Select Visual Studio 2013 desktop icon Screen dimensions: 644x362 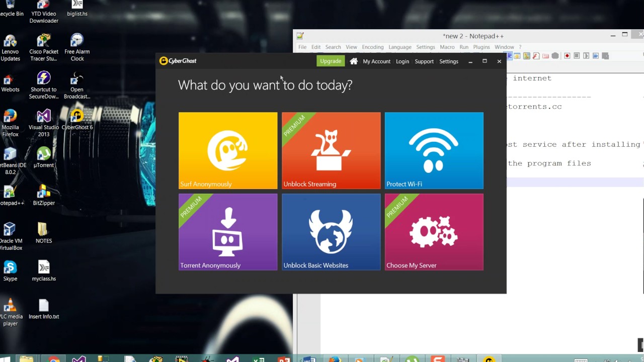pyautogui.click(x=44, y=124)
